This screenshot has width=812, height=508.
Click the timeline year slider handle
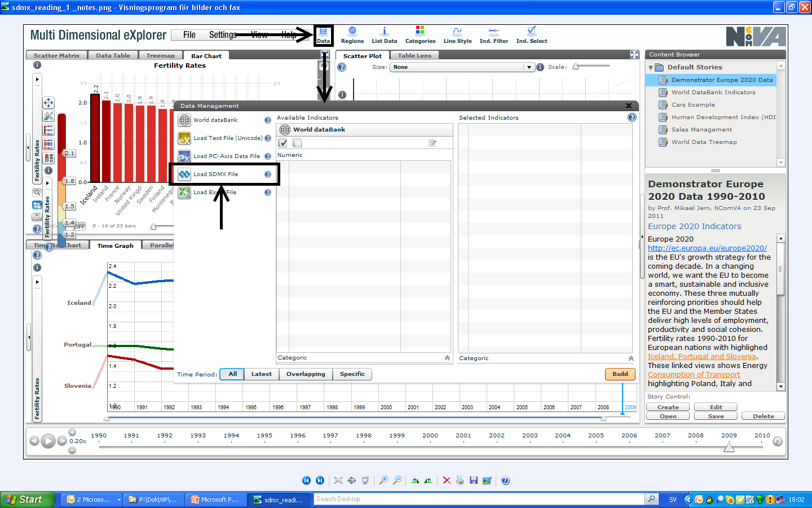click(x=729, y=447)
